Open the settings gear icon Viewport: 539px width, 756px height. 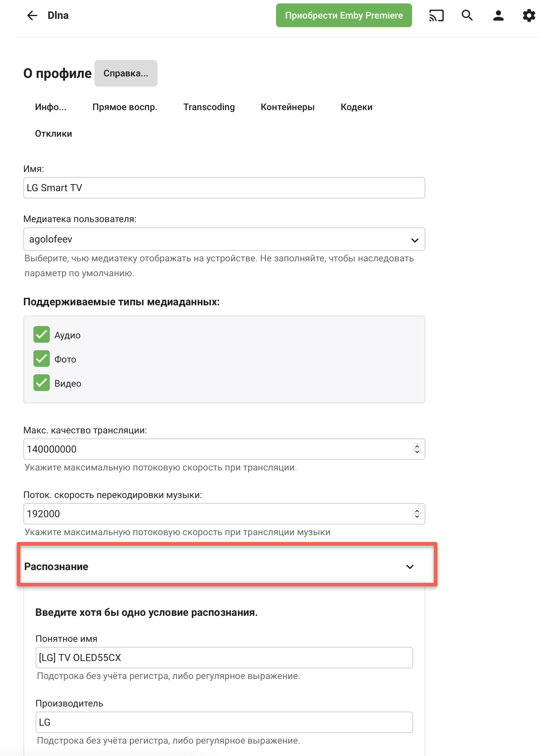(x=529, y=15)
